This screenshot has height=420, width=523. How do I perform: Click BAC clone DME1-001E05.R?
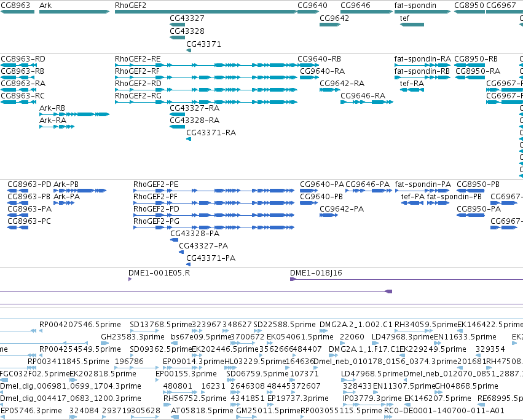coord(130,279)
